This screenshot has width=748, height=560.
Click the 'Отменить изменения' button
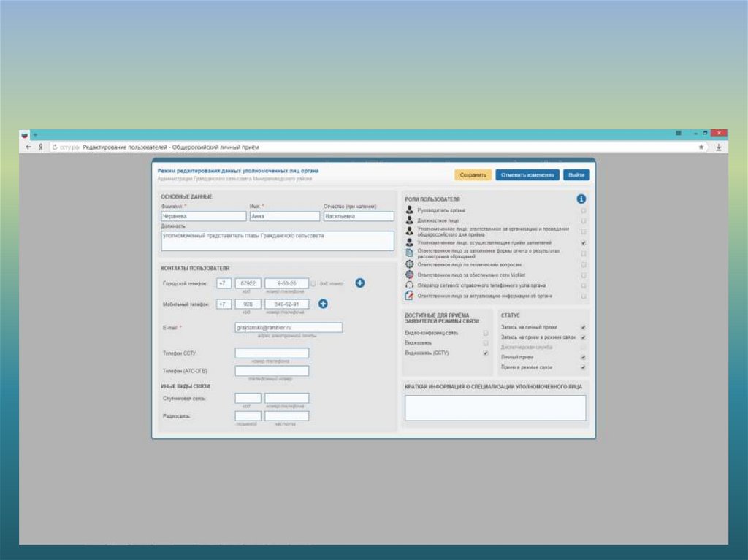coord(527,175)
